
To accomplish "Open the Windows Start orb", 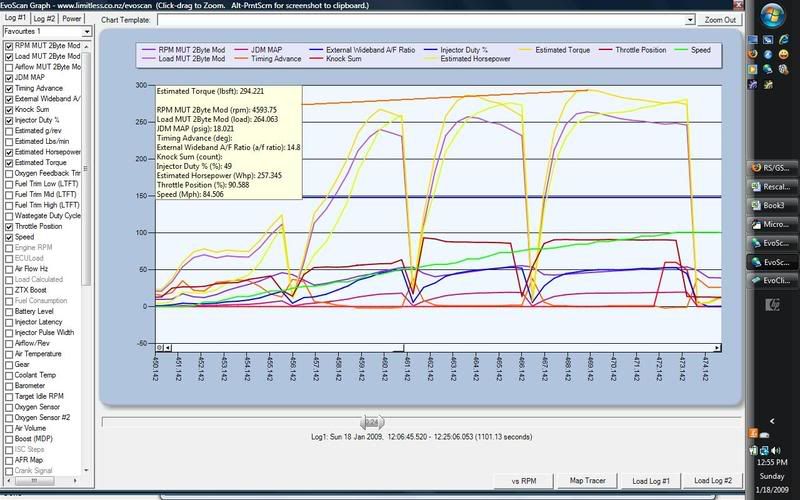I will (773, 16).
